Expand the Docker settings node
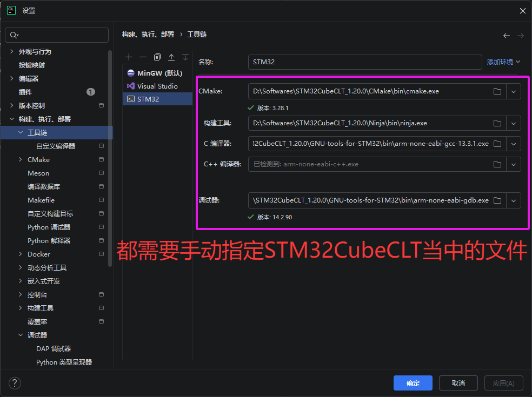Screen dimensions: 532x397 coord(21,254)
